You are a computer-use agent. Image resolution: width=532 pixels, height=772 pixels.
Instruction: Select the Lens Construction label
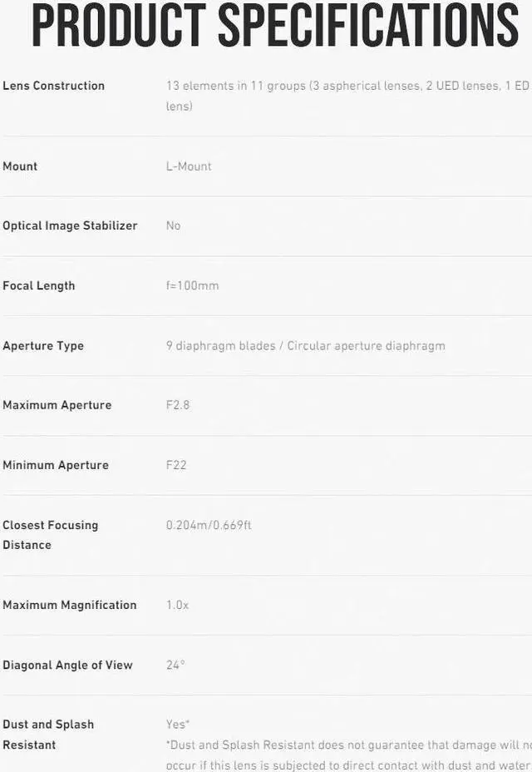pyautogui.click(x=54, y=86)
